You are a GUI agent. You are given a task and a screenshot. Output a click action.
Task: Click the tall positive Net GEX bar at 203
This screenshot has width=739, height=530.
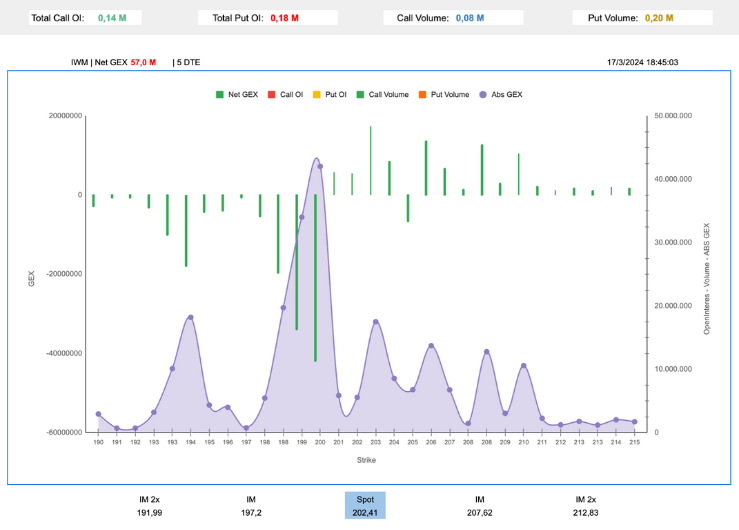[x=370, y=160]
